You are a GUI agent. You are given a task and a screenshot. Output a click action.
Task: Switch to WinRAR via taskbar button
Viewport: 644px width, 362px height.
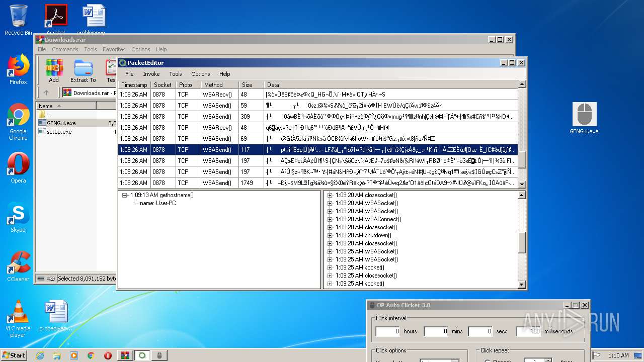pos(125,355)
